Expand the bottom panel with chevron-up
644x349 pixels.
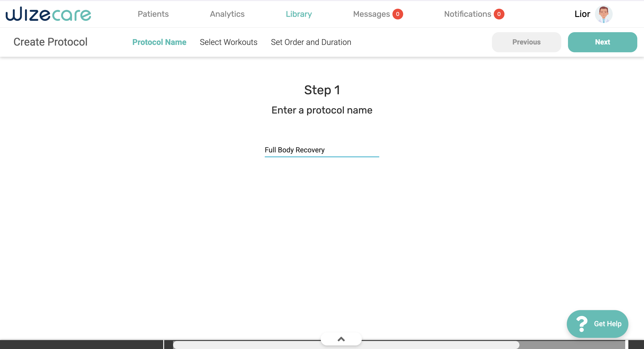tap(341, 339)
